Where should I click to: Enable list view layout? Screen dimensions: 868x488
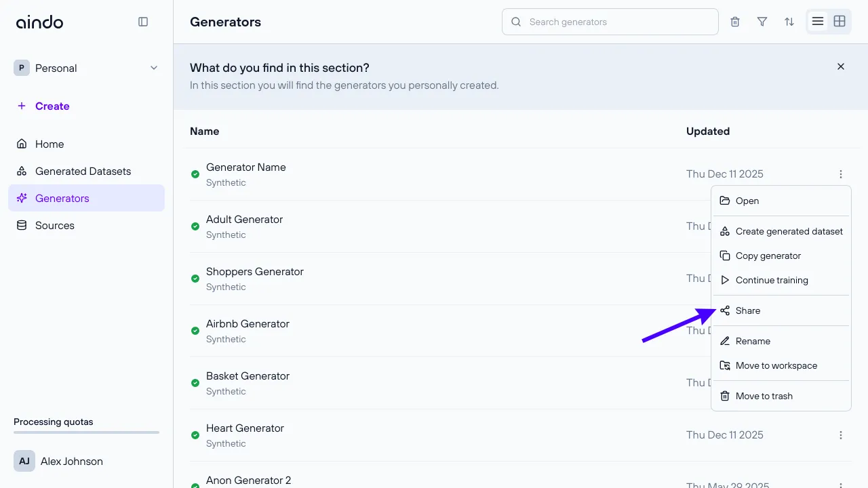(x=817, y=21)
